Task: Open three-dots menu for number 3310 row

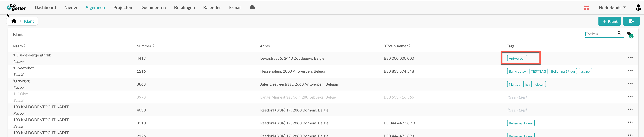Action: [630, 122]
